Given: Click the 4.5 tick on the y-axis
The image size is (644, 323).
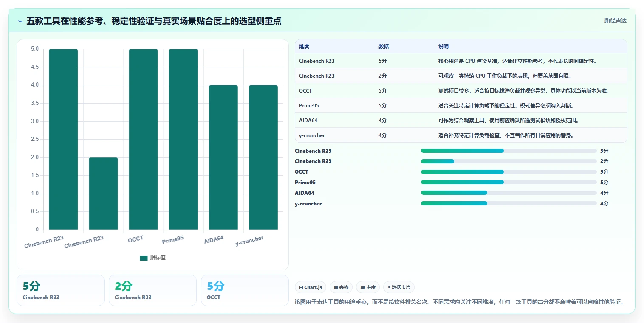Looking at the screenshot, I should pyautogui.click(x=35, y=67).
